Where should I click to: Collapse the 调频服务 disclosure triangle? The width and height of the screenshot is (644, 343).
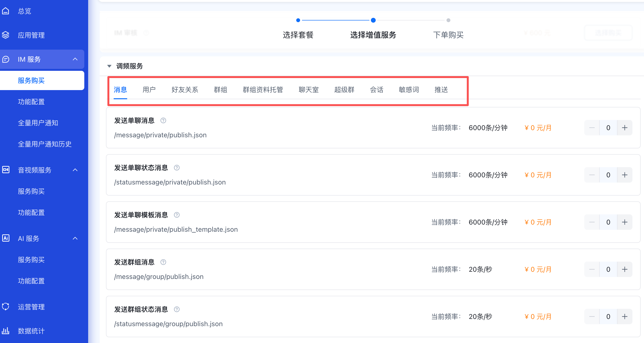109,66
